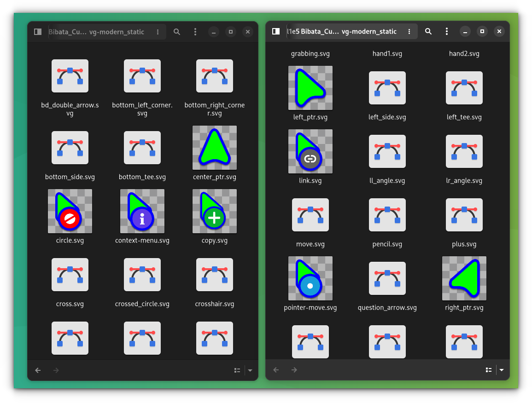Screen dimensions: 532x403
Task: Select pointer-move.svg
Action: coord(310,278)
